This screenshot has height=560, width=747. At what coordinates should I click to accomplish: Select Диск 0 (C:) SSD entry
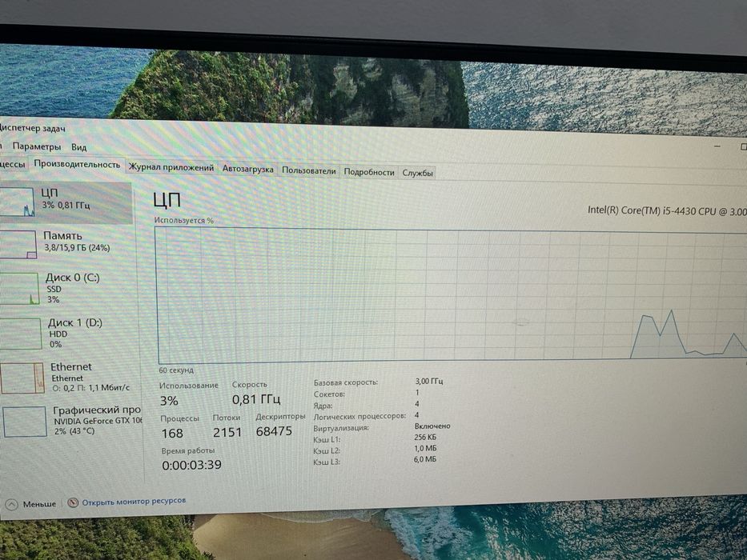click(67, 288)
